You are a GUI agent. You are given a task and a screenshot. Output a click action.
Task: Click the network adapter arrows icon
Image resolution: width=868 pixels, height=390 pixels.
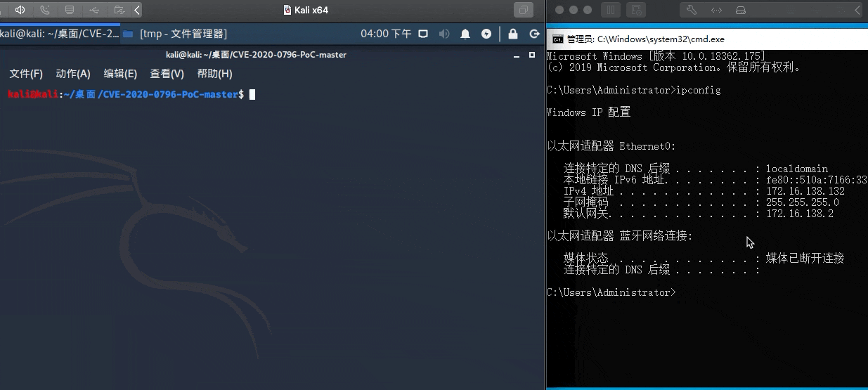point(716,10)
